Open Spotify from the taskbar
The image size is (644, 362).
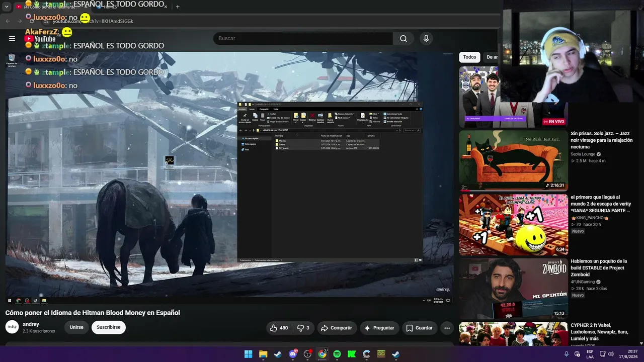click(x=337, y=354)
